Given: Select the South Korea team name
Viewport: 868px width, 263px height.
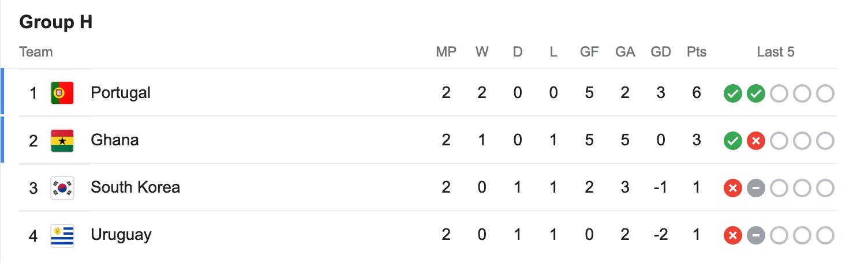Looking at the screenshot, I should [135, 187].
